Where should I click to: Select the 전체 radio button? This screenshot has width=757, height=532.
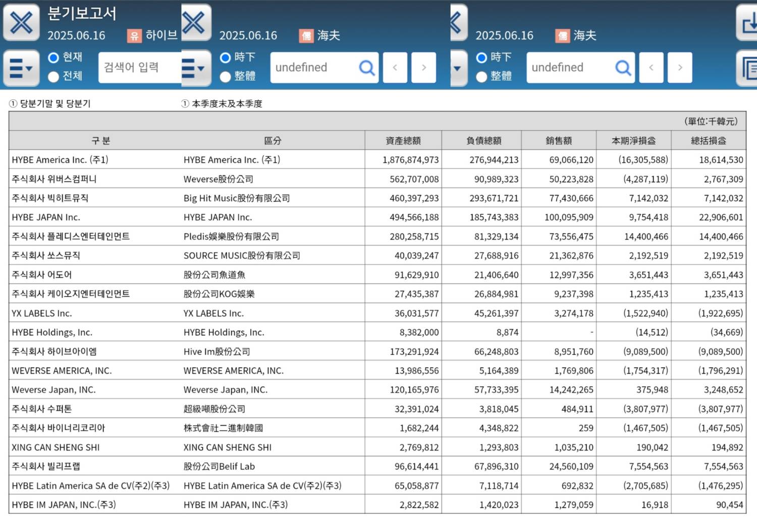point(53,76)
